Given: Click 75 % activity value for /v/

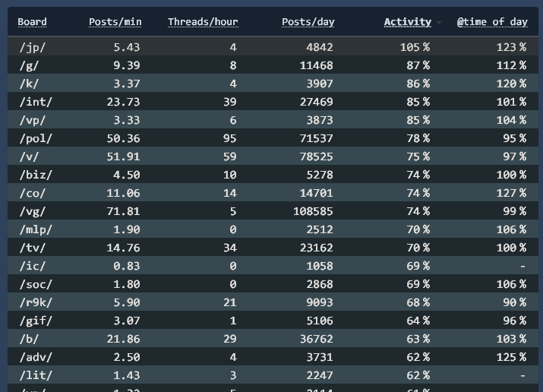Looking at the screenshot, I should click(418, 156).
